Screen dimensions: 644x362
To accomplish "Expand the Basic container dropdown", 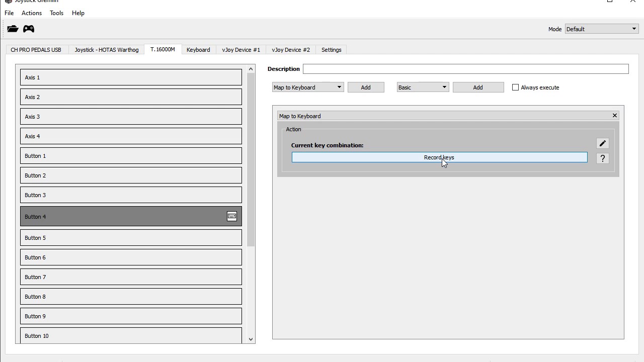I will (x=423, y=87).
